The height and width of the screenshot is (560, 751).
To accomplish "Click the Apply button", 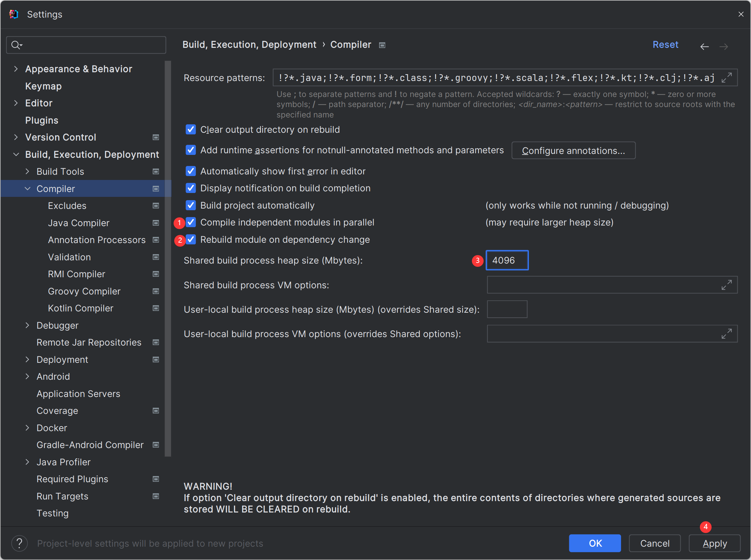I will pos(715,543).
